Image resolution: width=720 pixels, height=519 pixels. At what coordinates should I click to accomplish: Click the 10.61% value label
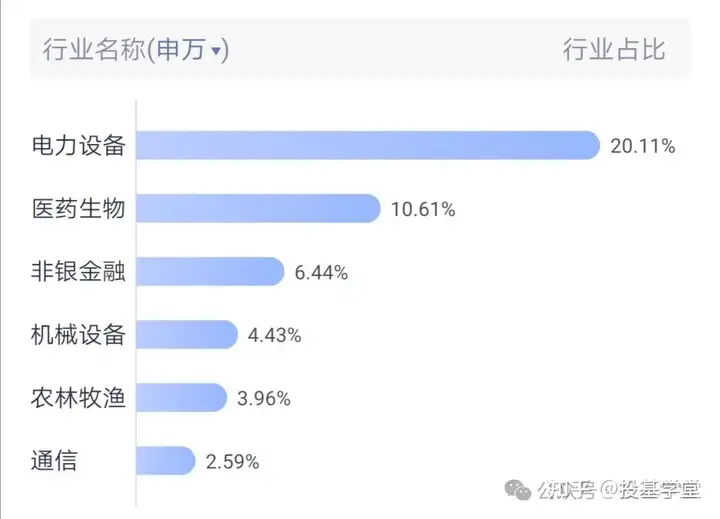[423, 209]
